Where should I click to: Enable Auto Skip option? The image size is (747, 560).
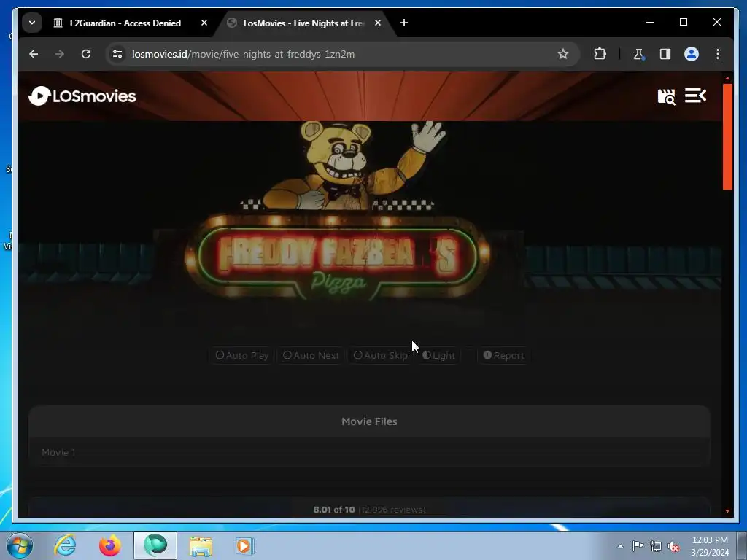381,356
